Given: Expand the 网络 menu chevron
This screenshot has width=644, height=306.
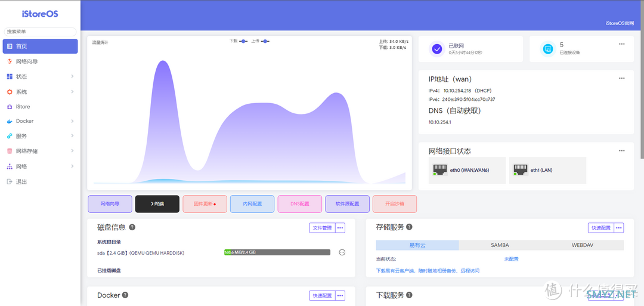Looking at the screenshot, I should (72, 166).
